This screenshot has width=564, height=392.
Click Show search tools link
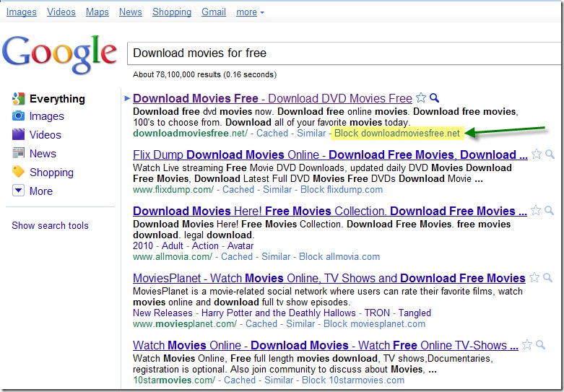(x=50, y=225)
